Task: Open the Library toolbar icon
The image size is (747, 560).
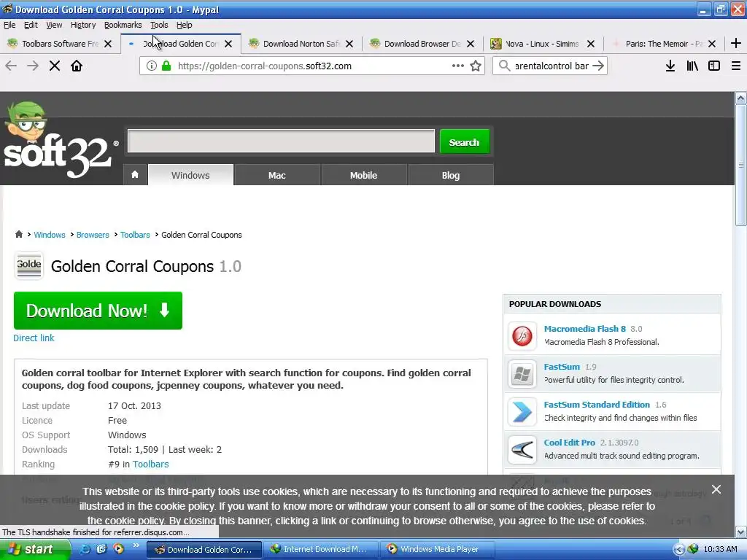Action: coord(692,66)
